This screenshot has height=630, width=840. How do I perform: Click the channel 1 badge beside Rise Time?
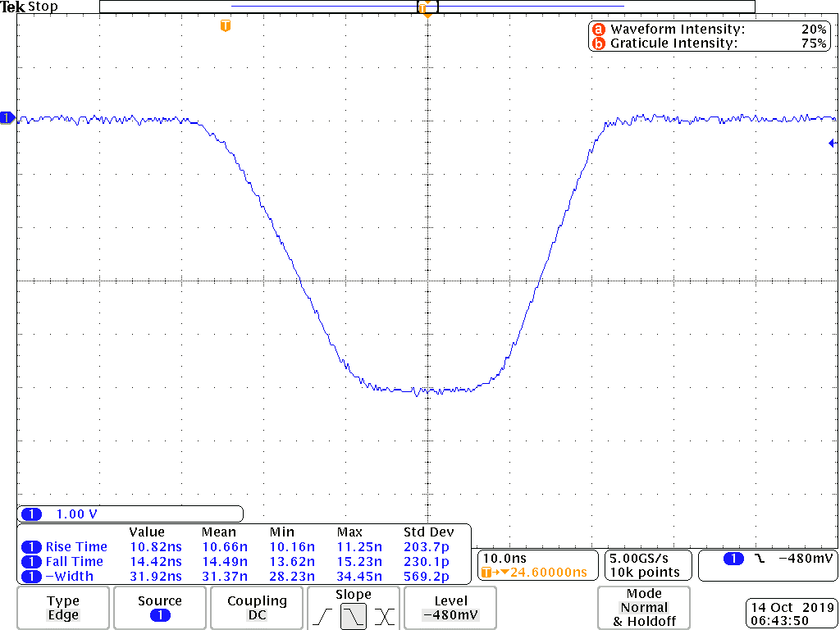point(31,547)
